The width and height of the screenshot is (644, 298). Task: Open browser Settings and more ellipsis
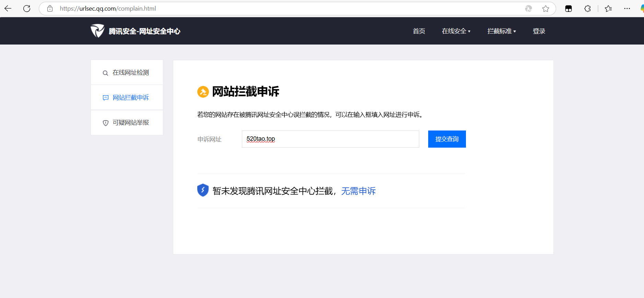point(627,9)
